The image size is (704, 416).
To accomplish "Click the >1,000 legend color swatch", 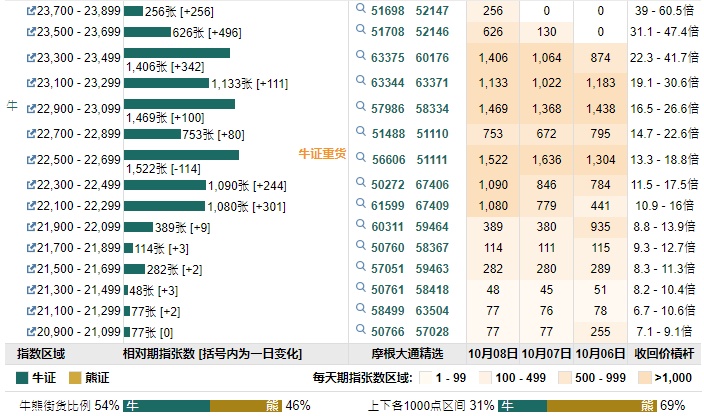I will point(648,379).
